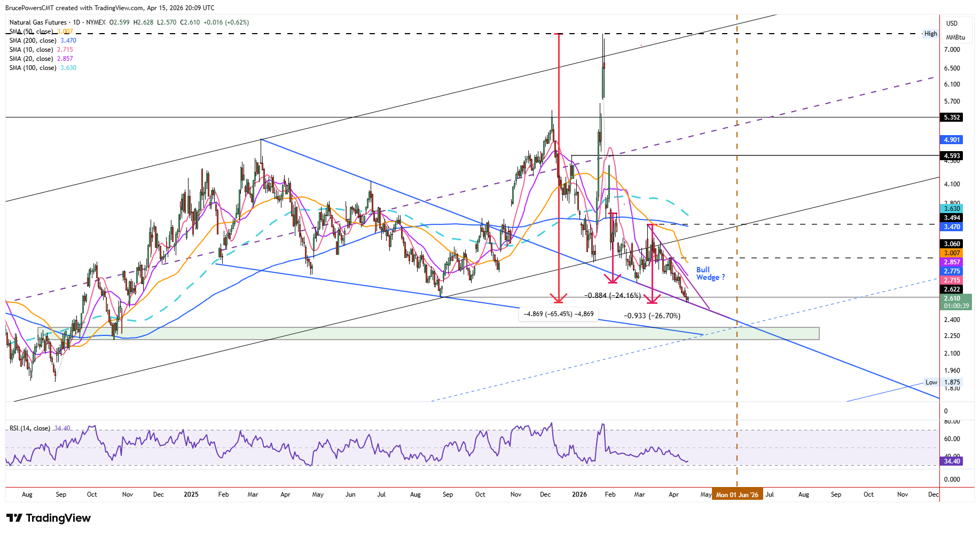Click the 60.00 RSI axis level

[952, 439]
